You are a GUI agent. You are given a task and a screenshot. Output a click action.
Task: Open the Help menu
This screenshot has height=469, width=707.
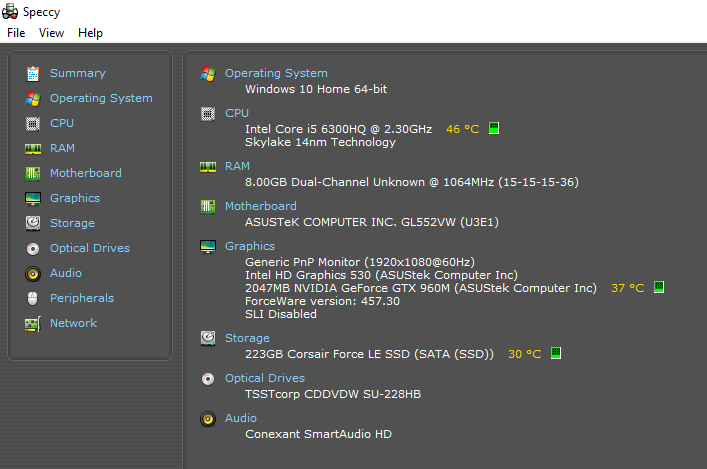pos(90,33)
